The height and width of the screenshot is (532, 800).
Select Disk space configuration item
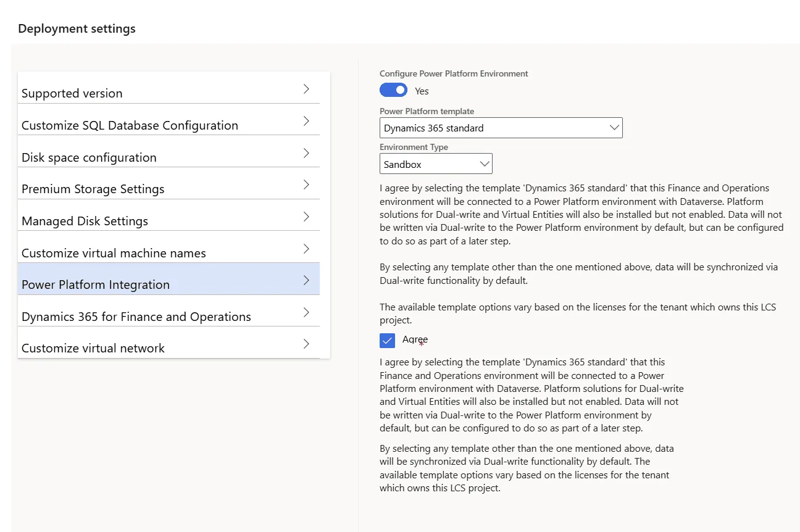click(x=169, y=152)
